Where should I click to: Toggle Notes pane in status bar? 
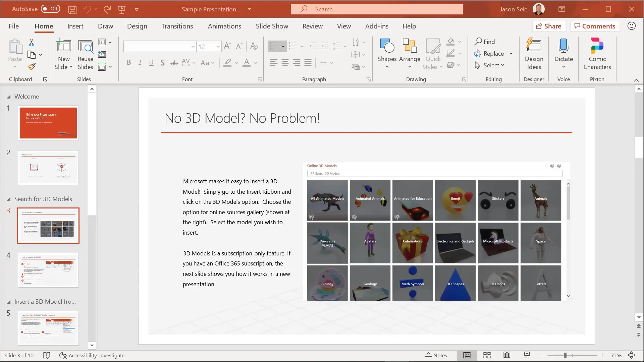pos(436,355)
